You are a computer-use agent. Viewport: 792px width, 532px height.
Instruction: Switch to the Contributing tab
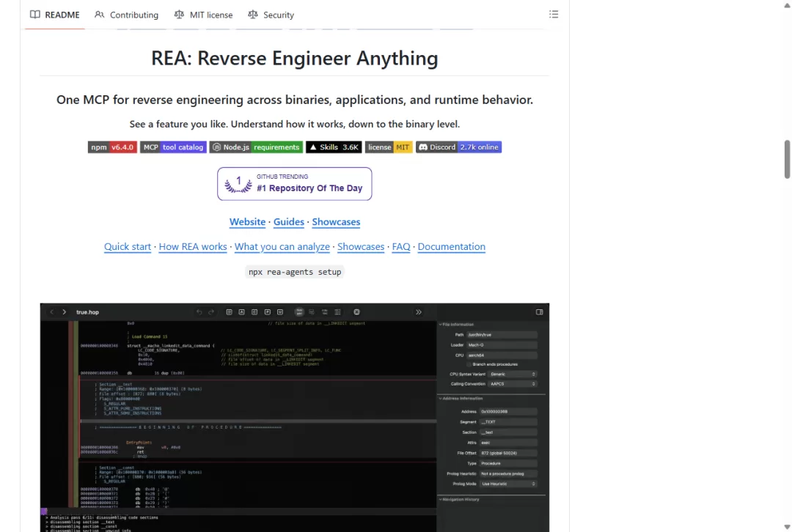click(x=126, y=15)
